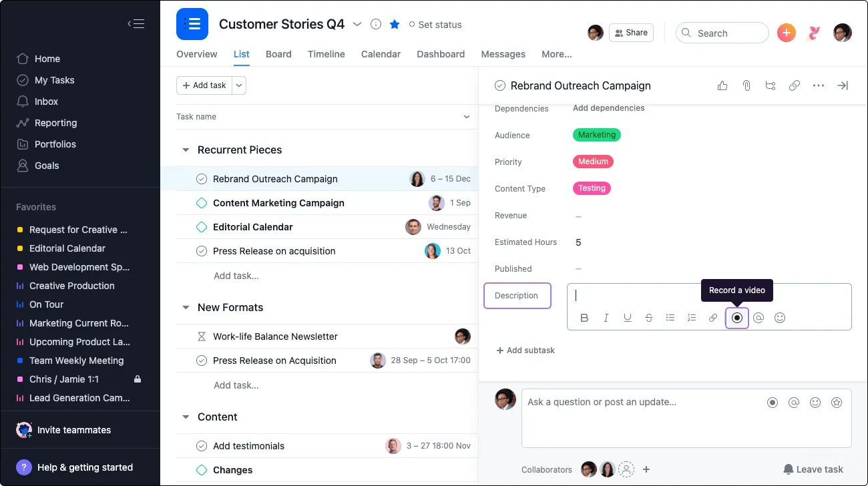Open dropdown arrow next to Add task
Image resolution: width=868 pixels, height=486 pixels.
(240, 85)
